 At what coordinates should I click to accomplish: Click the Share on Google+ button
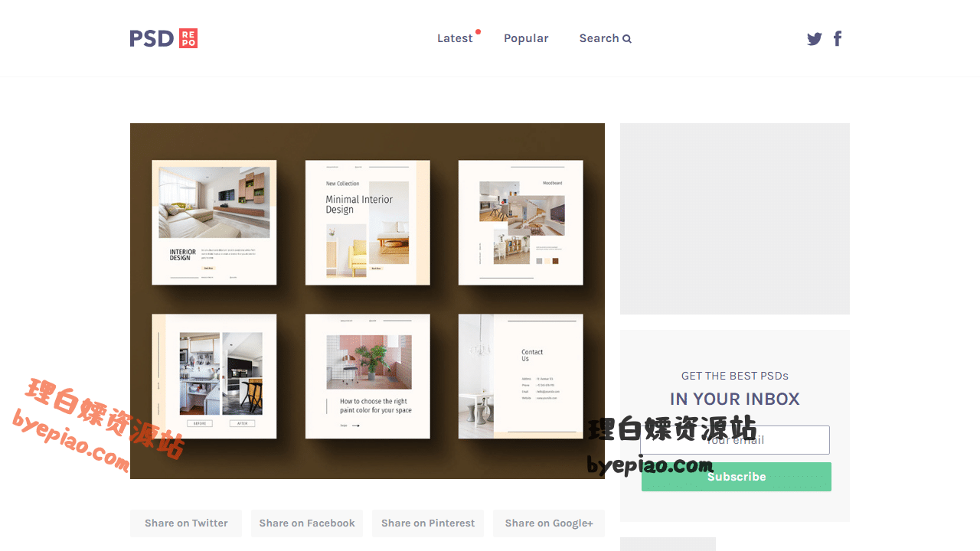[x=549, y=523]
